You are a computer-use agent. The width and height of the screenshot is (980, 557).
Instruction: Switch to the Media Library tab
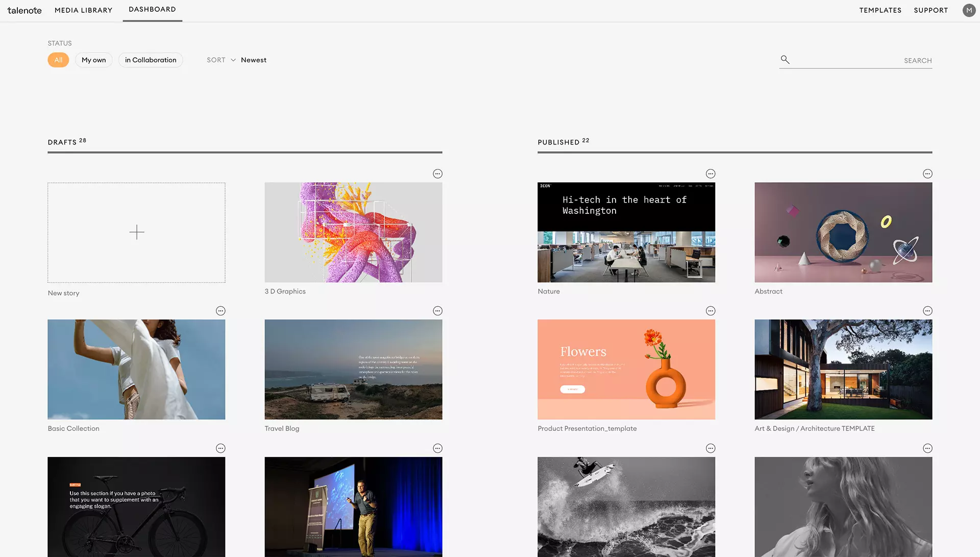(83, 10)
